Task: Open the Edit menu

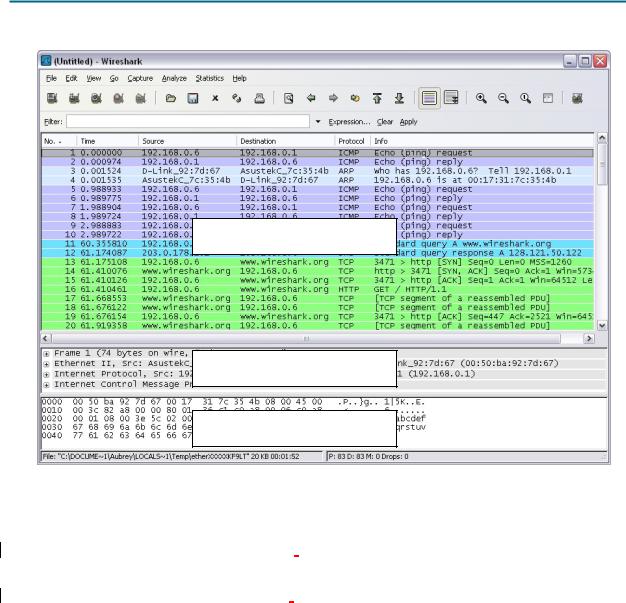Action: (71, 78)
